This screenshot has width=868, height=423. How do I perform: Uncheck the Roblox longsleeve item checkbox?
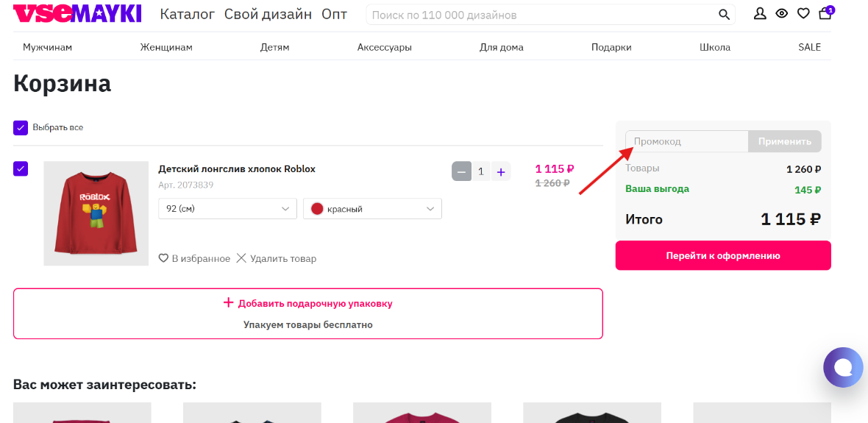21,168
